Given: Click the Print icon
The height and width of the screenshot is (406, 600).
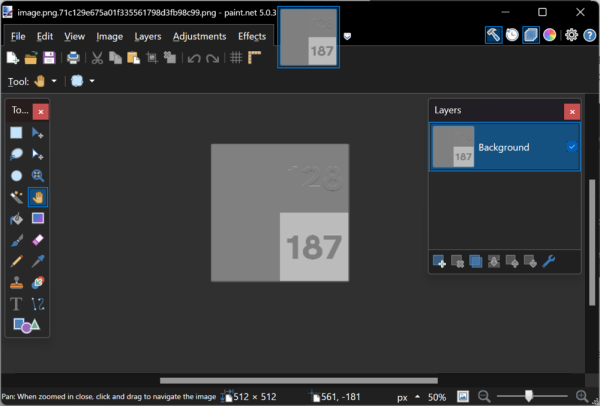Looking at the screenshot, I should tap(73, 58).
